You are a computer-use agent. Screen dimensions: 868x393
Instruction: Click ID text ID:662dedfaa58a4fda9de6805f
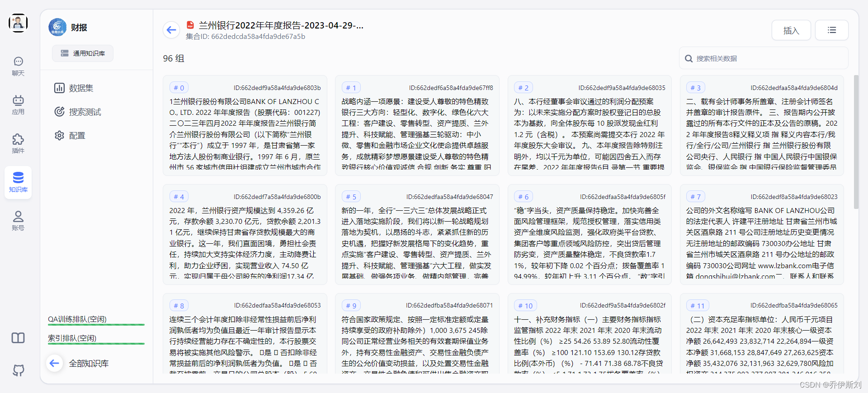coord(623,197)
